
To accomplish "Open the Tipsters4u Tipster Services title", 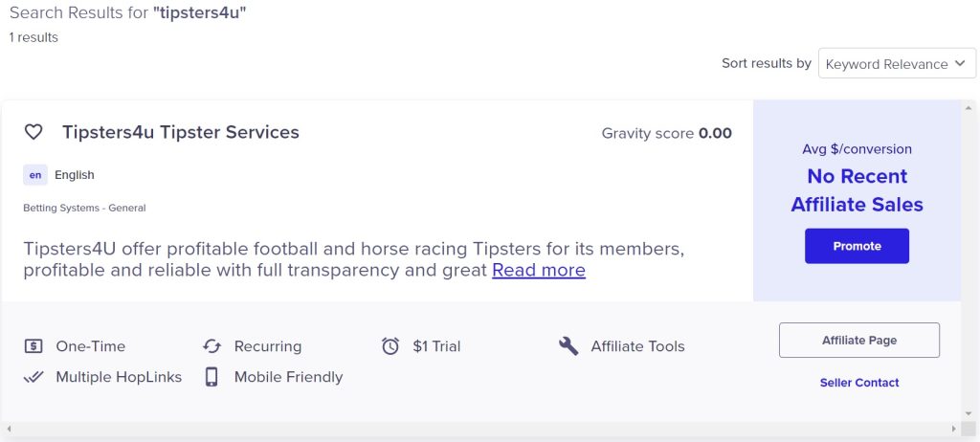I will coord(181,132).
